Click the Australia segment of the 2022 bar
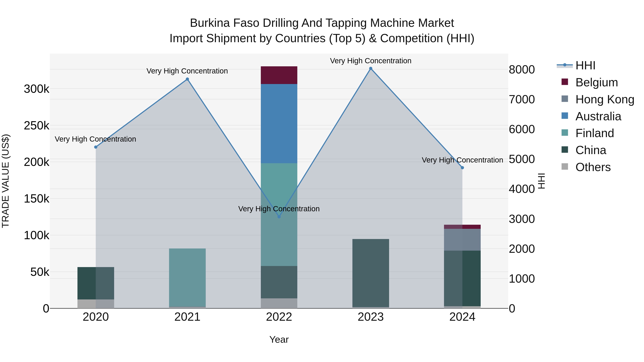Image resolution: width=644 pixels, height=362 pixels. tap(279, 124)
